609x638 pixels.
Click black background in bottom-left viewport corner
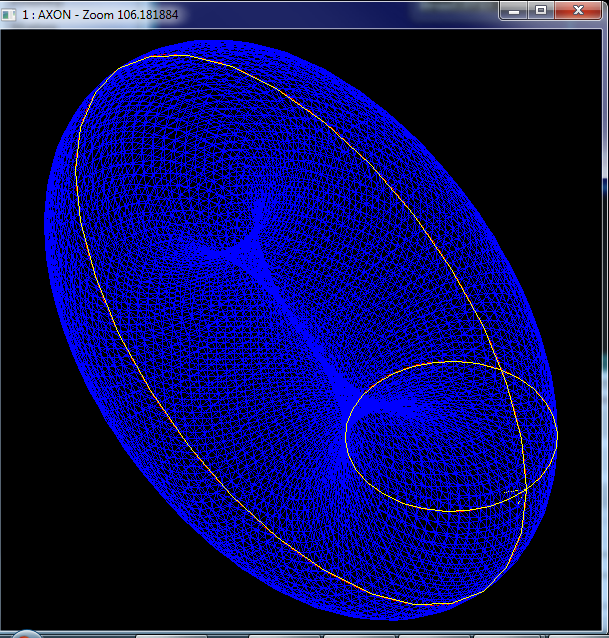[30, 600]
